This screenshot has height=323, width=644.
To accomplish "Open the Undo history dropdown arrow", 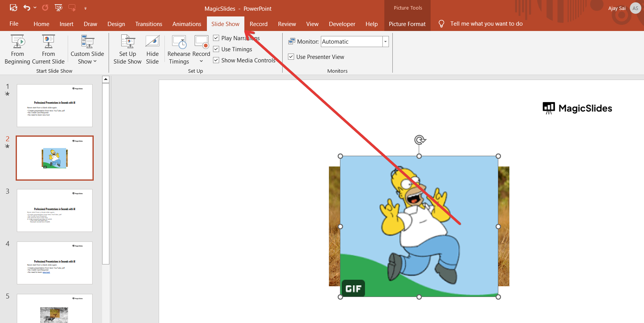I will pyautogui.click(x=35, y=8).
